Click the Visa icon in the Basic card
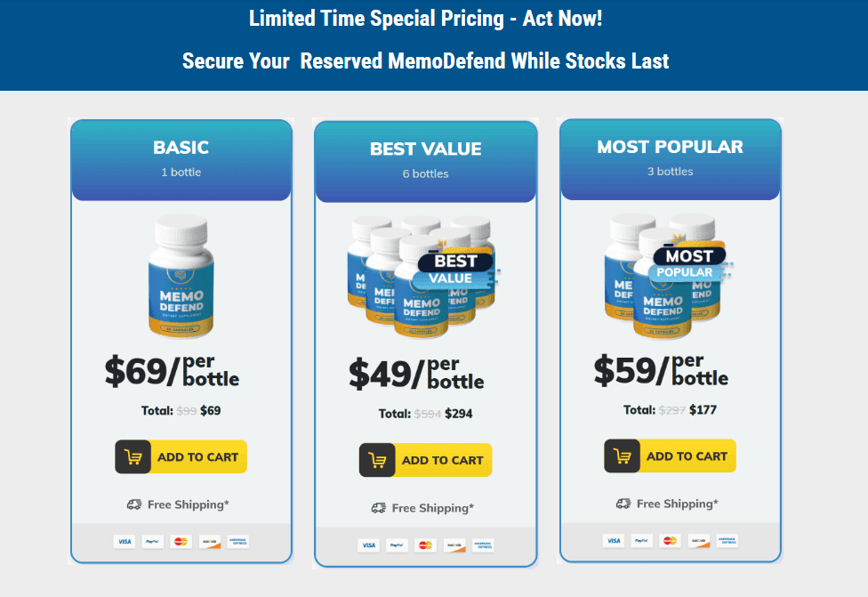868x597 pixels. pyautogui.click(x=125, y=542)
